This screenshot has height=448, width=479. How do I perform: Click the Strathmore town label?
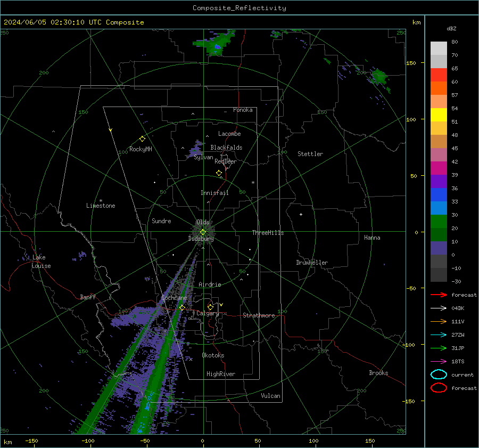pyautogui.click(x=259, y=315)
